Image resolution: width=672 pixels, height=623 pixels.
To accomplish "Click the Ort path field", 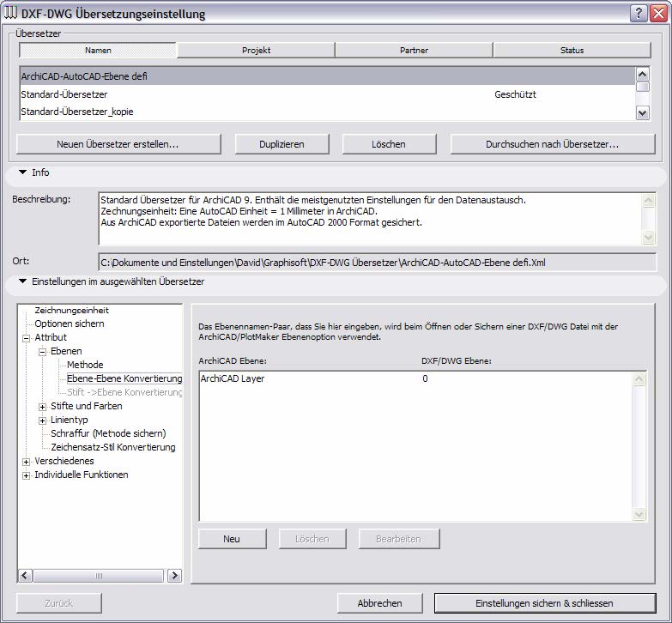I will click(377, 263).
